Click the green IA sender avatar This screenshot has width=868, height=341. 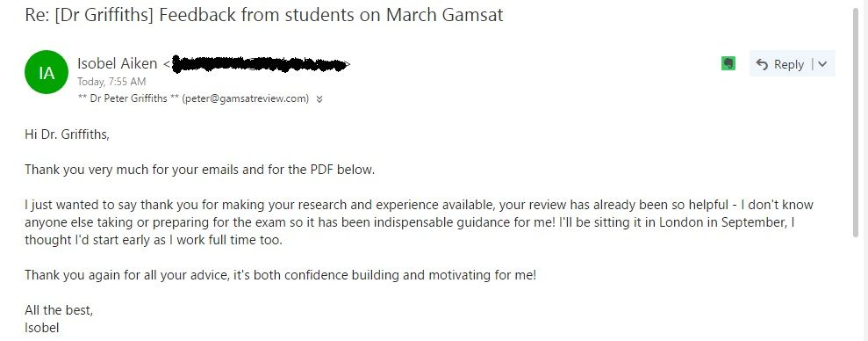47,72
